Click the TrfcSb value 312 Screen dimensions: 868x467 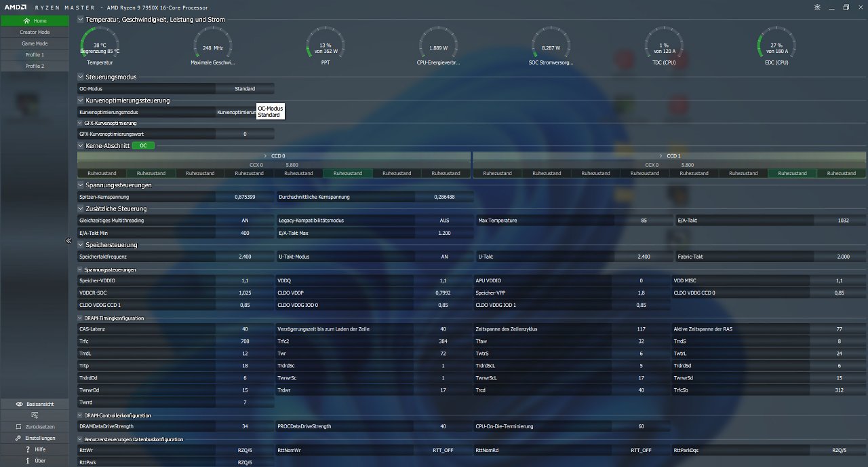(839, 390)
